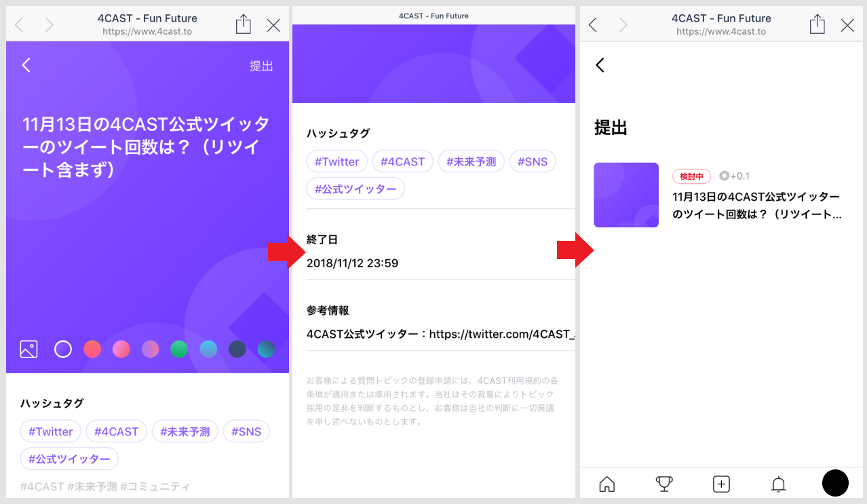Tap the plus create-topic icon
Image resolution: width=867 pixels, height=504 pixels.
point(721,484)
